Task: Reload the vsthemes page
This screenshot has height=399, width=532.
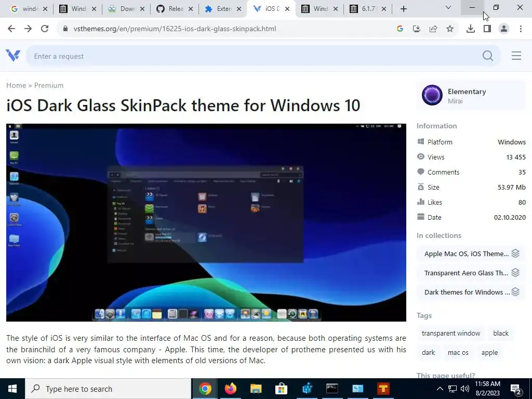Action: point(45,29)
